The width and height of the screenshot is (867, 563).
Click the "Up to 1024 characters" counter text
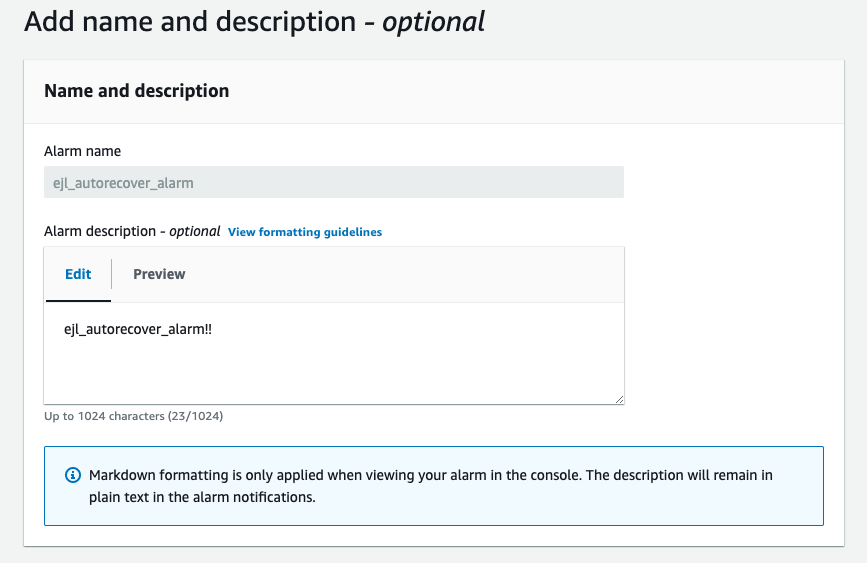(x=133, y=416)
